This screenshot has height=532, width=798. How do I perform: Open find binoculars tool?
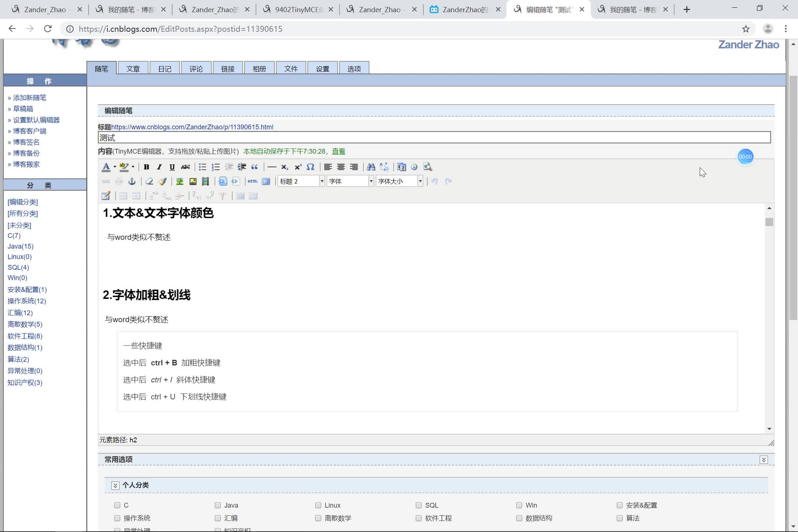pyautogui.click(x=371, y=167)
